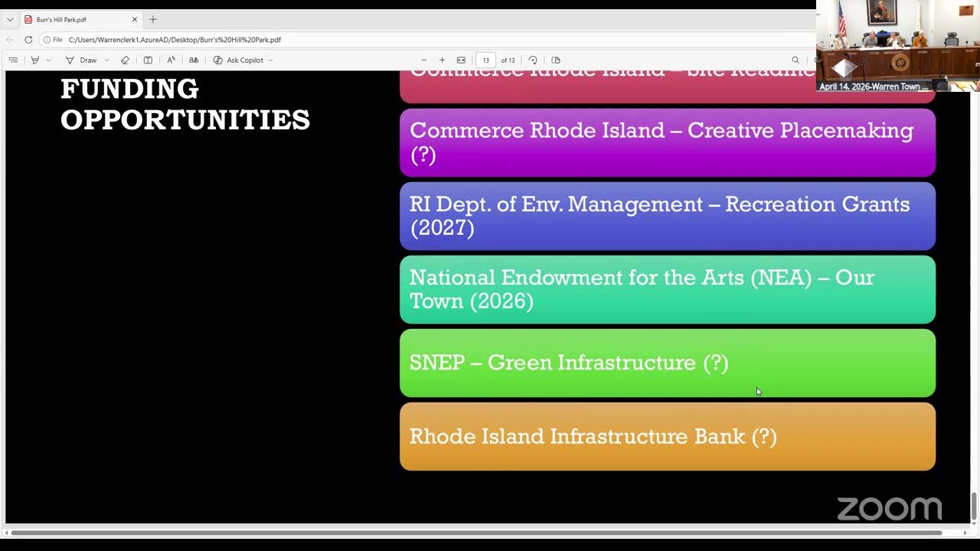Click the horizontal scrollbar left arrow
Screen dimensions: 980x551
7,533
